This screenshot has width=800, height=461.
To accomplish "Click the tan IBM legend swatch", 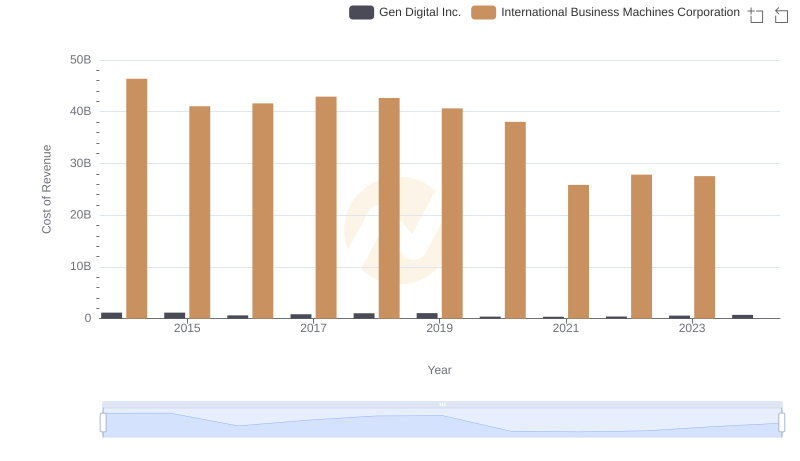I will pyautogui.click(x=483, y=12).
